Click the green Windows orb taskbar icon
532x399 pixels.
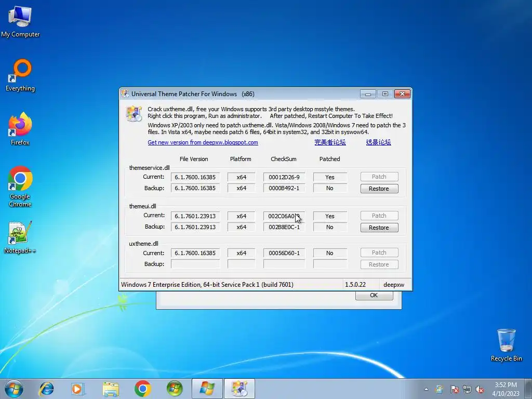pyautogui.click(x=175, y=389)
